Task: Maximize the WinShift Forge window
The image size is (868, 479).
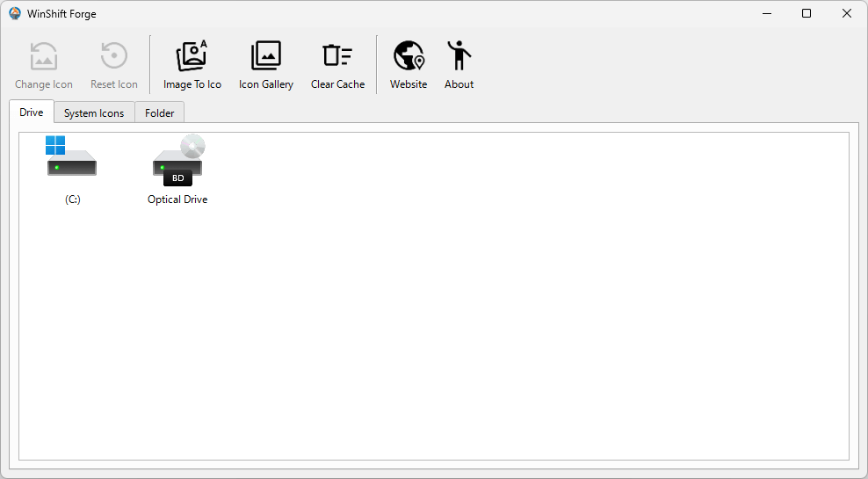Action: [807, 13]
